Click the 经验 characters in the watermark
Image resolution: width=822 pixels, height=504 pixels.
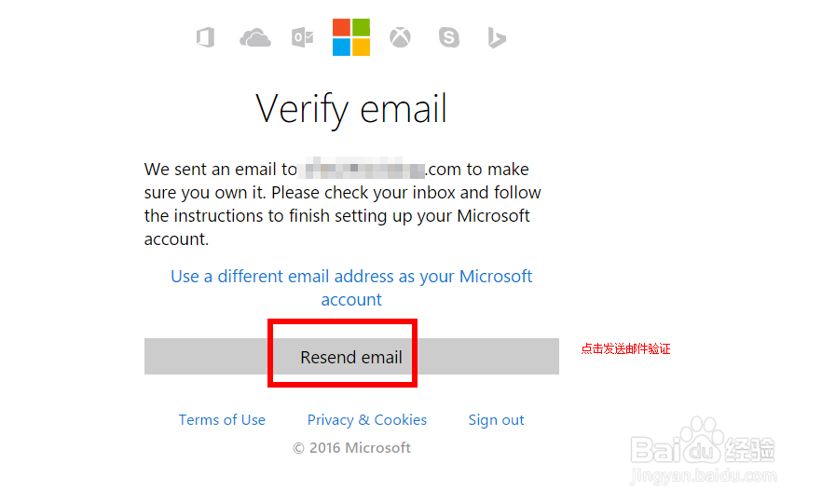pos(749,448)
